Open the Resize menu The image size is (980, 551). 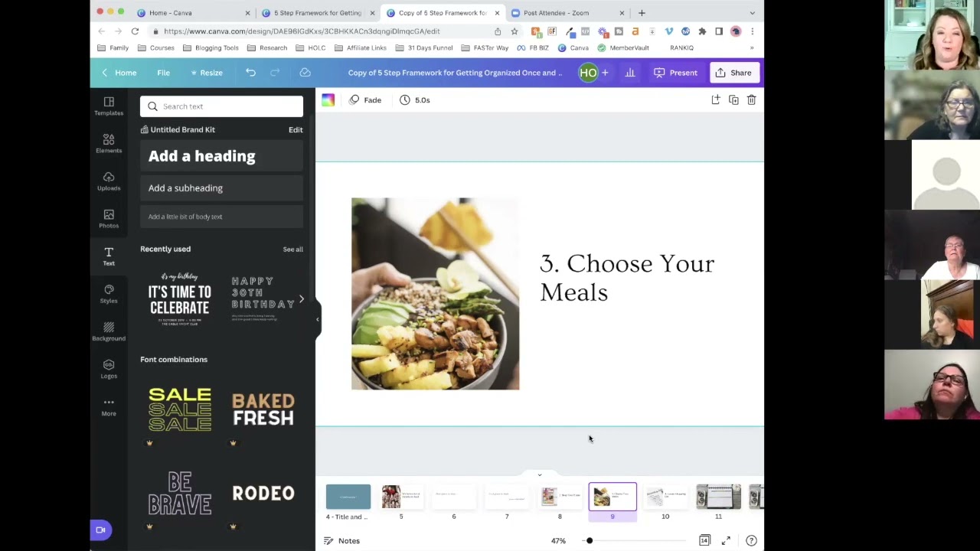(207, 73)
